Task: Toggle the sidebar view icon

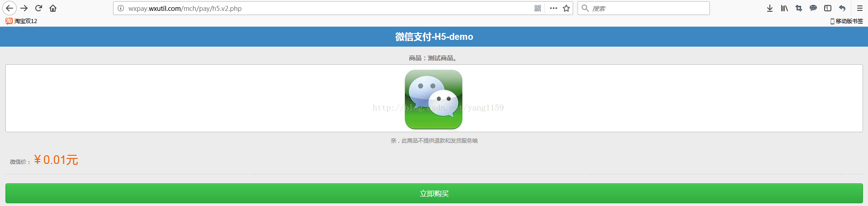Action: point(828,8)
